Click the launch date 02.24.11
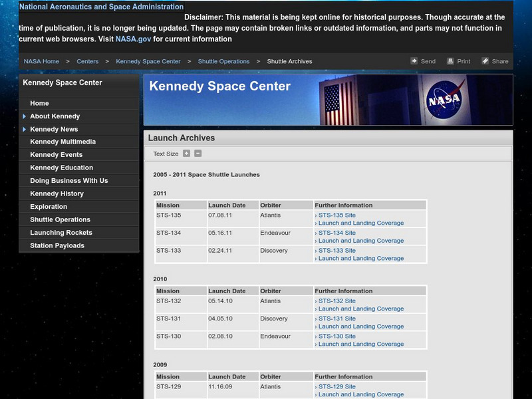This screenshot has height=399, width=532. point(220,251)
